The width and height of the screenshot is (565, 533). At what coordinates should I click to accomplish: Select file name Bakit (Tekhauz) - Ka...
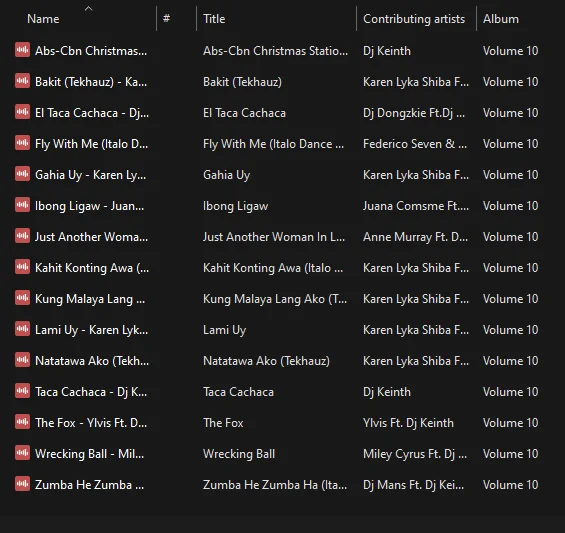point(91,82)
